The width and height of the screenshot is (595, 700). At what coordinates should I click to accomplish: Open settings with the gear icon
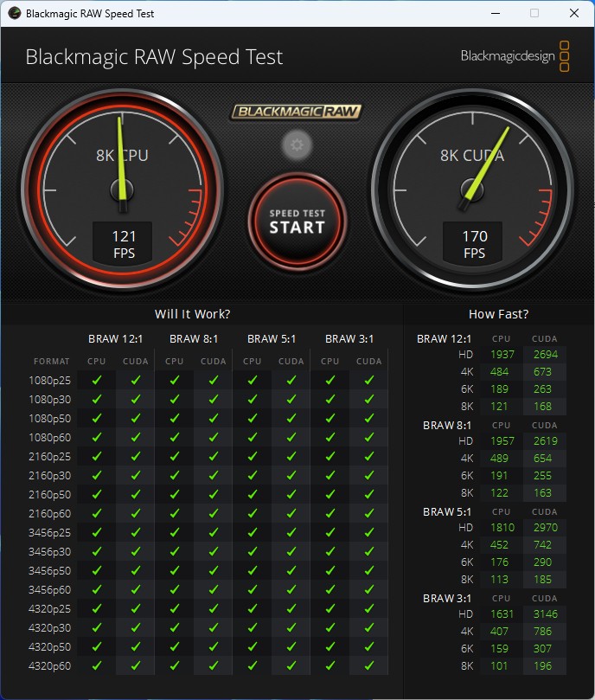coord(297,144)
